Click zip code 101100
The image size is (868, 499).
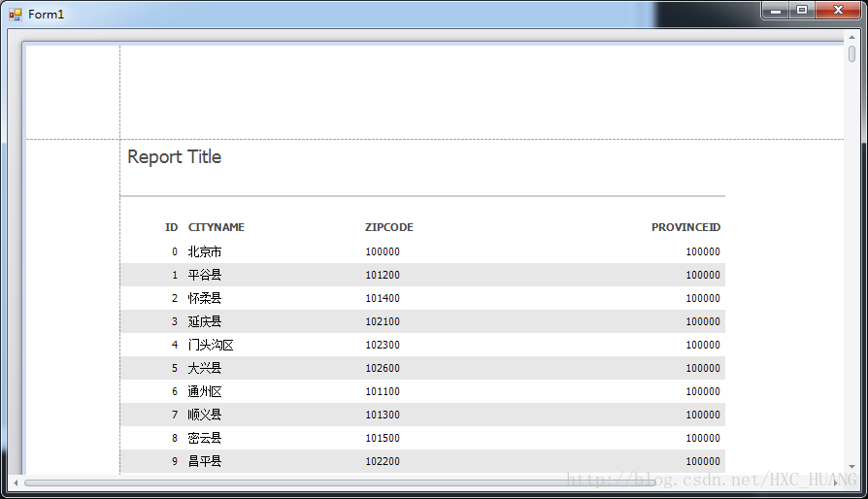click(x=383, y=391)
